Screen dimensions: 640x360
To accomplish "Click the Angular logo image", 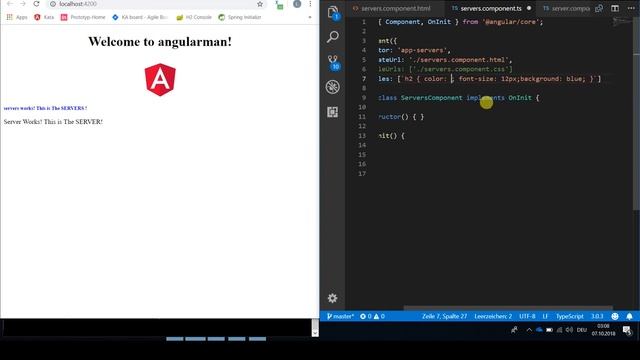I will [x=160, y=80].
